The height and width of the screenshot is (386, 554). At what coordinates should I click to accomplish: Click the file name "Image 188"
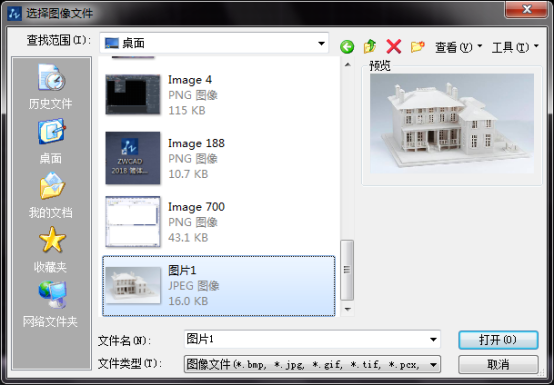pyautogui.click(x=196, y=143)
